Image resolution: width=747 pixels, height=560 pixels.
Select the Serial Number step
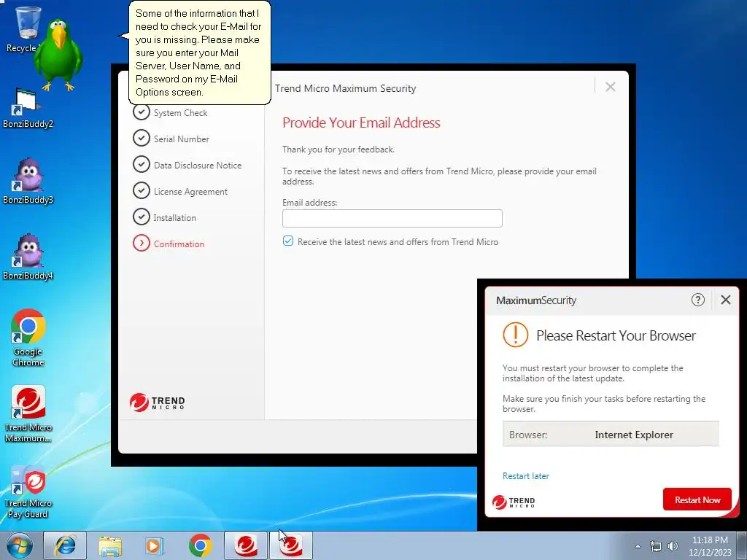pos(171,139)
